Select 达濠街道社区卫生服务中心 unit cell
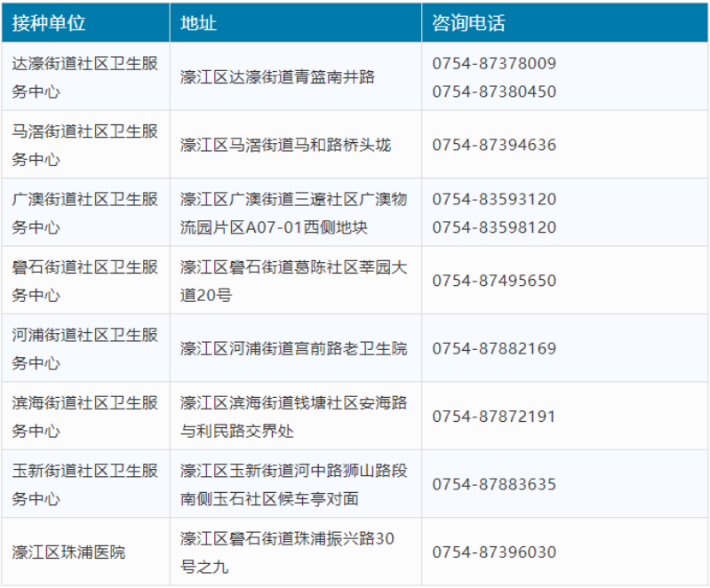 tap(84, 77)
